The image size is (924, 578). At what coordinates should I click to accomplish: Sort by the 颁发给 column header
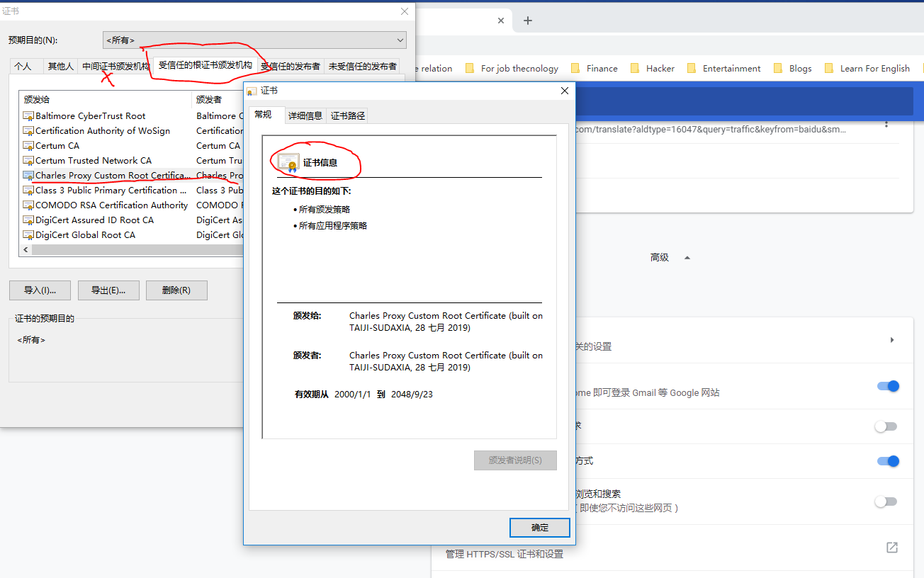click(105, 99)
